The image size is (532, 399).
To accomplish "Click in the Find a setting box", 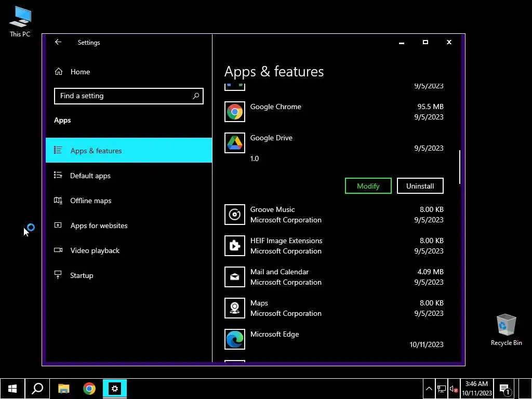I will point(129,96).
